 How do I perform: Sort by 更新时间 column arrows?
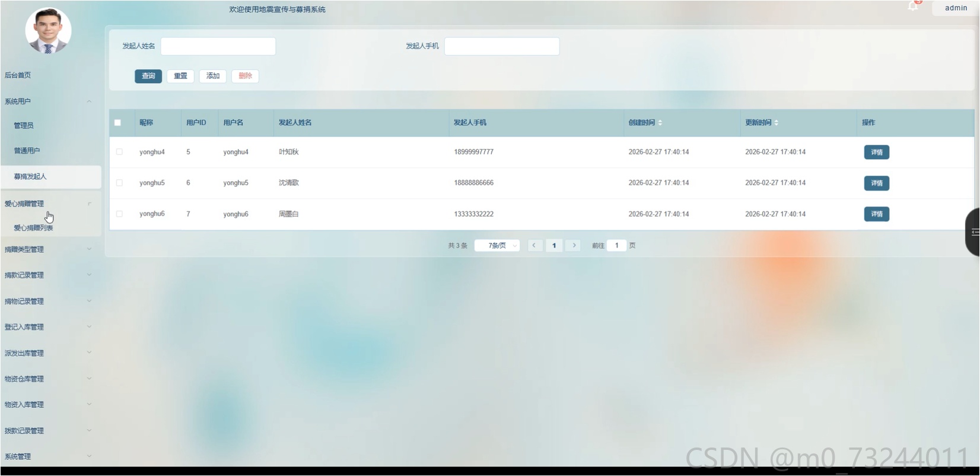tap(777, 123)
